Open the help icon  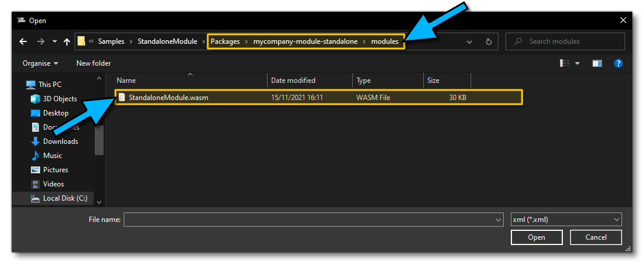[x=618, y=63]
